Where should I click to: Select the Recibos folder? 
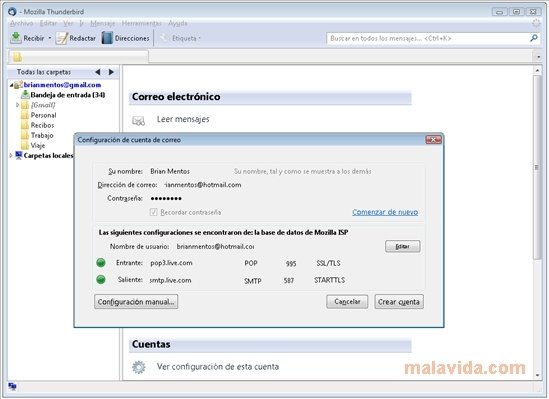(x=42, y=125)
